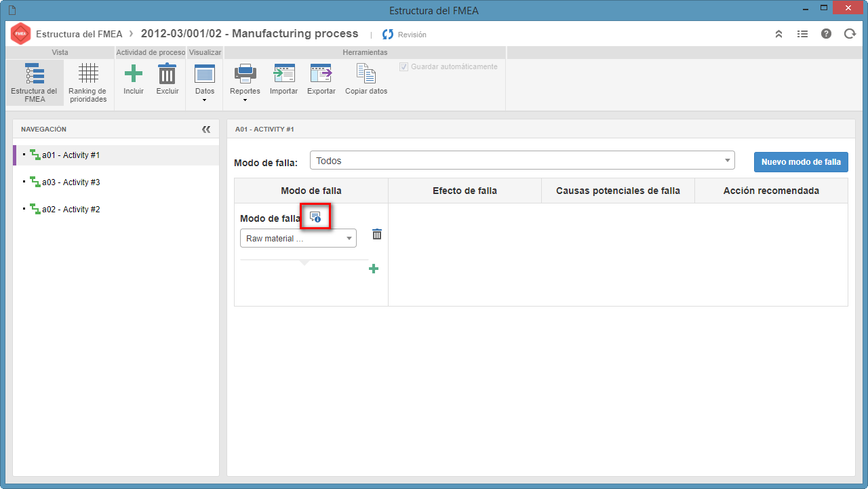Click the Nuevo modo de falla button
The width and height of the screenshot is (868, 489).
click(x=801, y=162)
